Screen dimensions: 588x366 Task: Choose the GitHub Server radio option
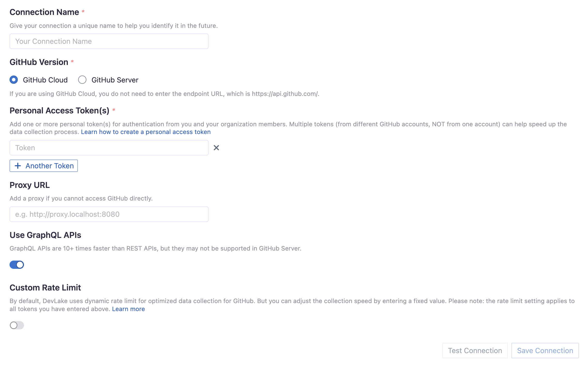82,80
